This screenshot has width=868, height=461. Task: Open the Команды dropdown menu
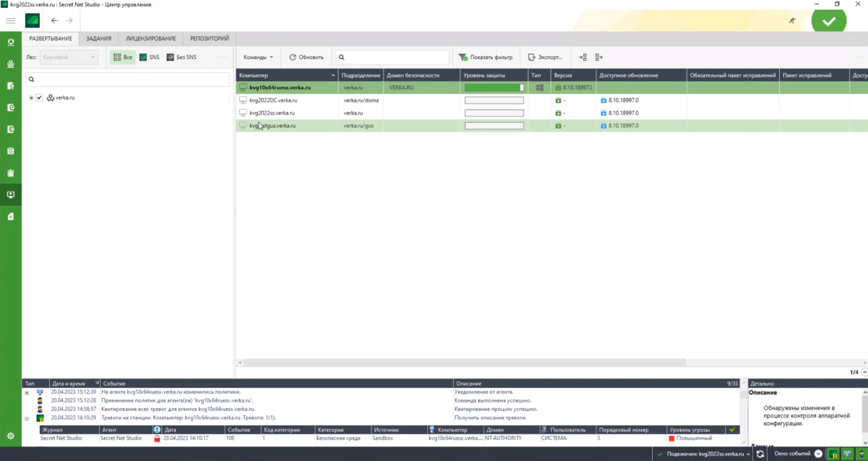258,57
